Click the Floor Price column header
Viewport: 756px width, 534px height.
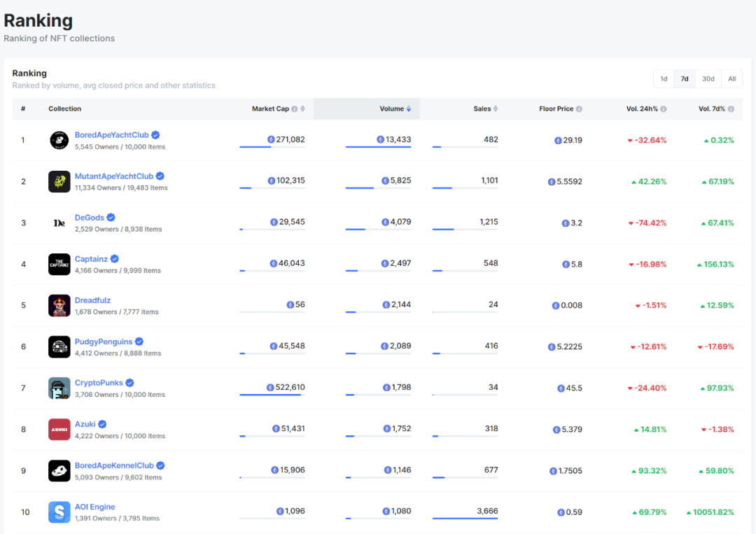click(556, 109)
